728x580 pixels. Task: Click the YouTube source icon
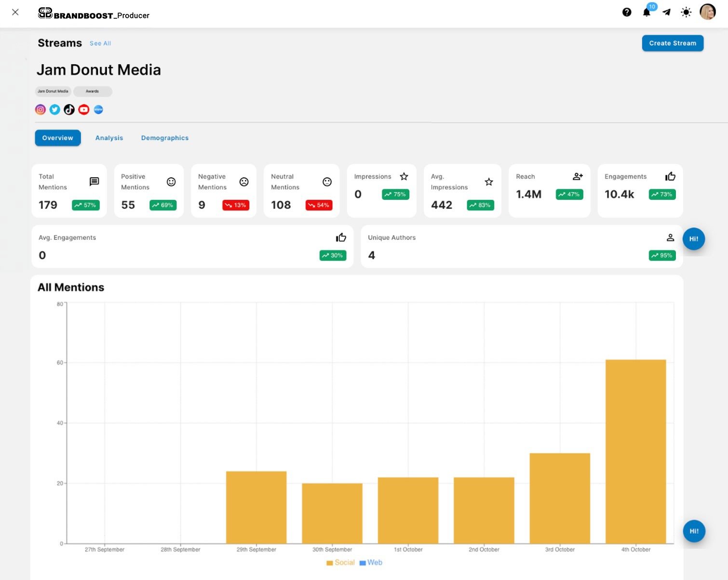pos(84,110)
